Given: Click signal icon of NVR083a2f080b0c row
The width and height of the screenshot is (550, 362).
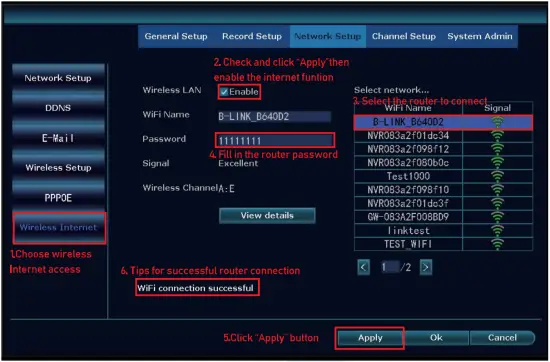Looking at the screenshot, I should point(497,163).
